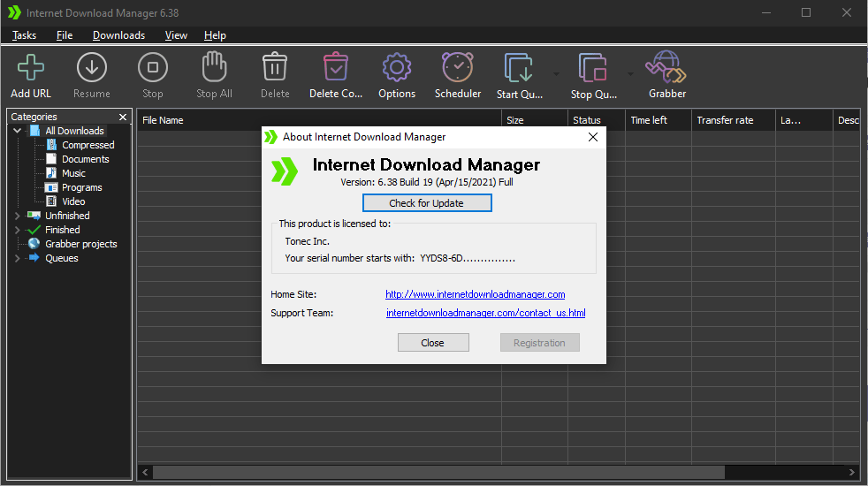Expand the Queues category
Viewport: 868px width, 486px height.
coord(17,258)
